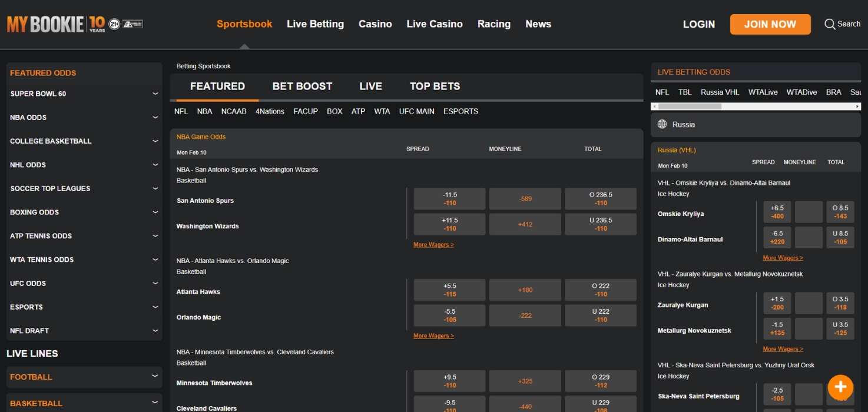The height and width of the screenshot is (412, 868).
Task: Click live tabs scrollbar right arrow
Action: [857, 107]
